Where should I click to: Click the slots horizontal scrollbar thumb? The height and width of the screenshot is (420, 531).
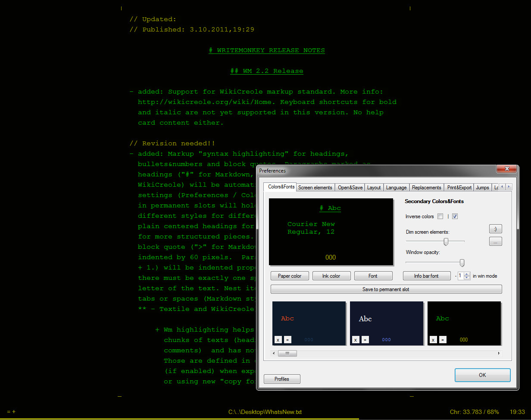click(x=287, y=353)
